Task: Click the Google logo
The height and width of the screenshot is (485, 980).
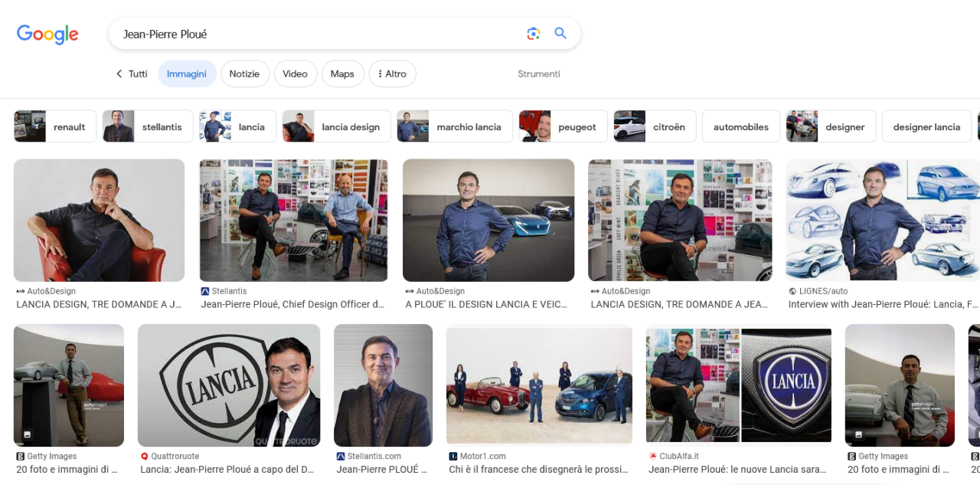Action: click(47, 34)
